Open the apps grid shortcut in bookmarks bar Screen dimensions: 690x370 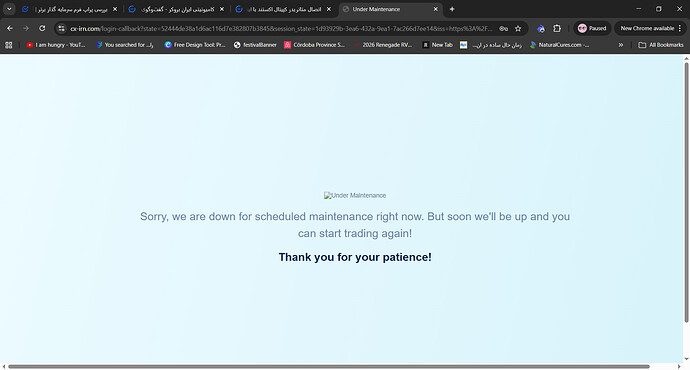click(x=9, y=45)
